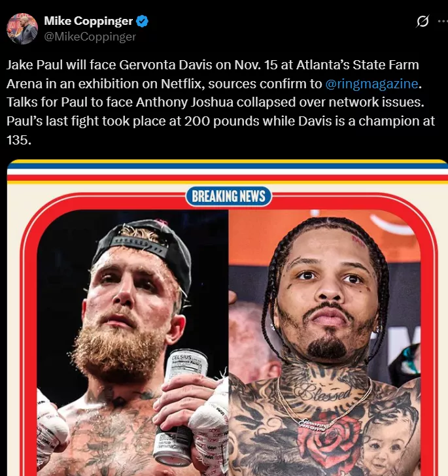Click the Anthony Joshua sentence in tweet

point(215,102)
